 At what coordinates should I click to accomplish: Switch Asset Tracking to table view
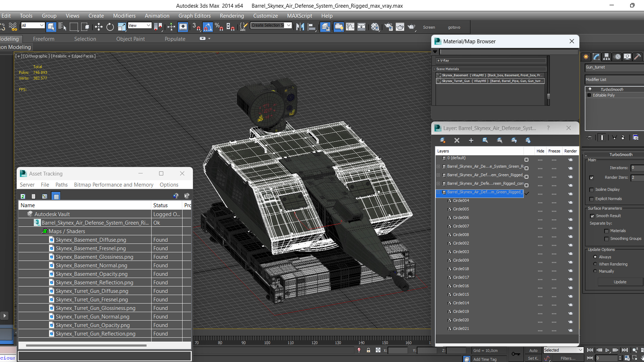pyautogui.click(x=56, y=196)
